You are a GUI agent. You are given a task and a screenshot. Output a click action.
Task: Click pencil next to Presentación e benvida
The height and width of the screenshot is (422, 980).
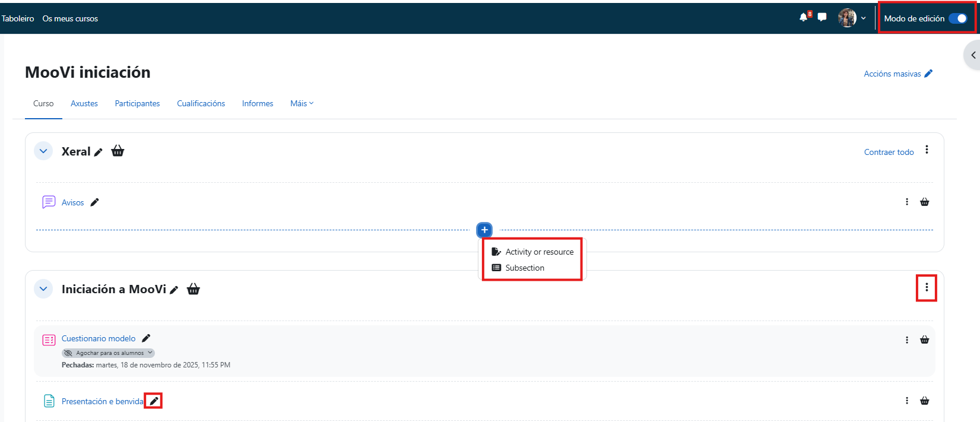154,401
